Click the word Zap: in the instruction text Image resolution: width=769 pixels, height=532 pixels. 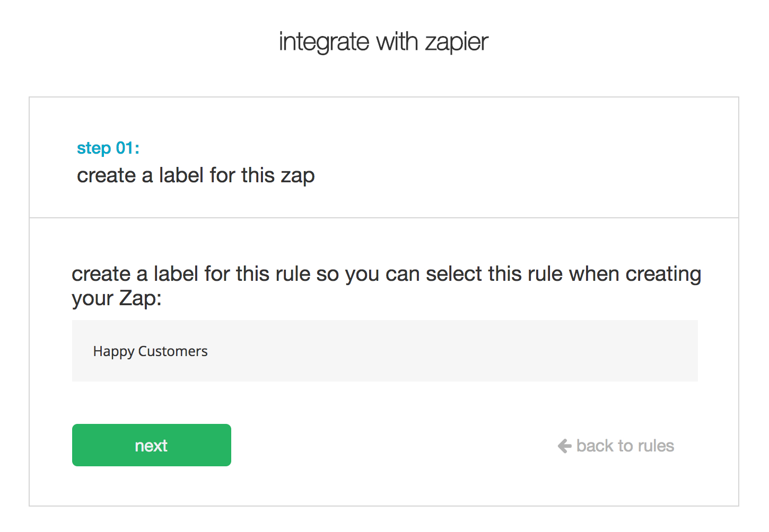(140, 298)
